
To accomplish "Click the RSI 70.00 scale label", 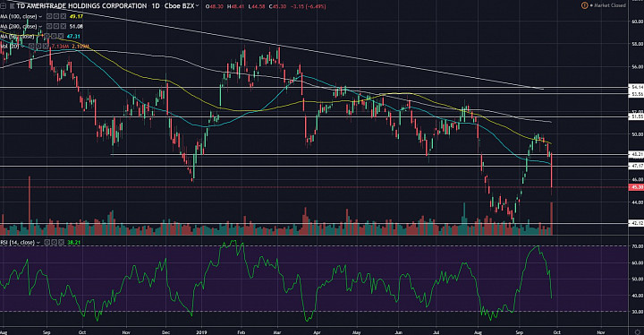I will 638,246.
